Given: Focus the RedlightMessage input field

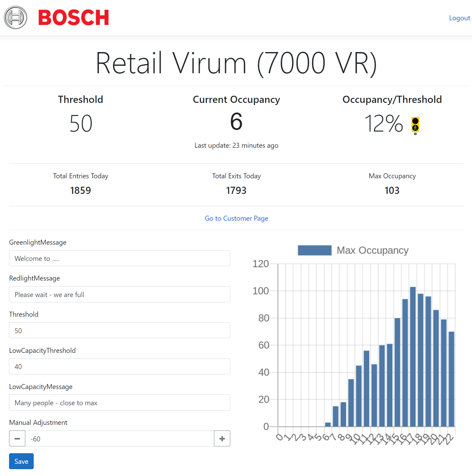Looking at the screenshot, I should (119, 294).
